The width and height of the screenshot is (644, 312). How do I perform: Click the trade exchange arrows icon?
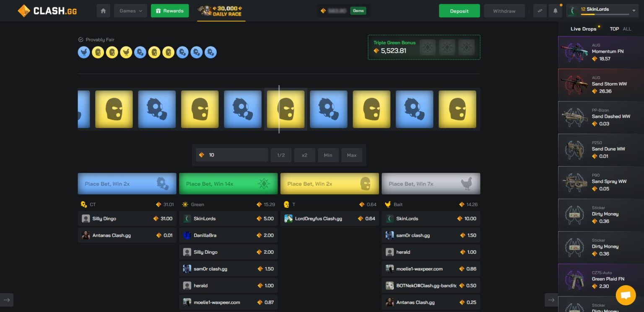coord(540,10)
